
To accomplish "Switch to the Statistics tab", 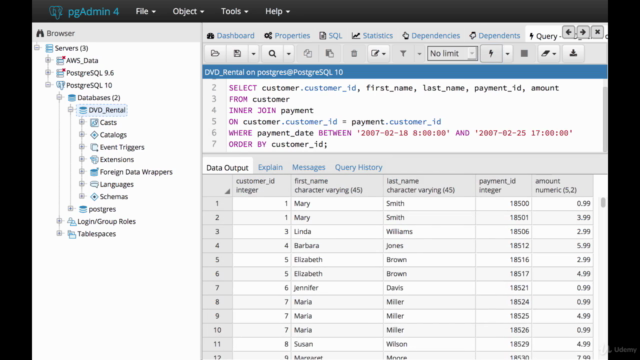I will coord(372,36).
